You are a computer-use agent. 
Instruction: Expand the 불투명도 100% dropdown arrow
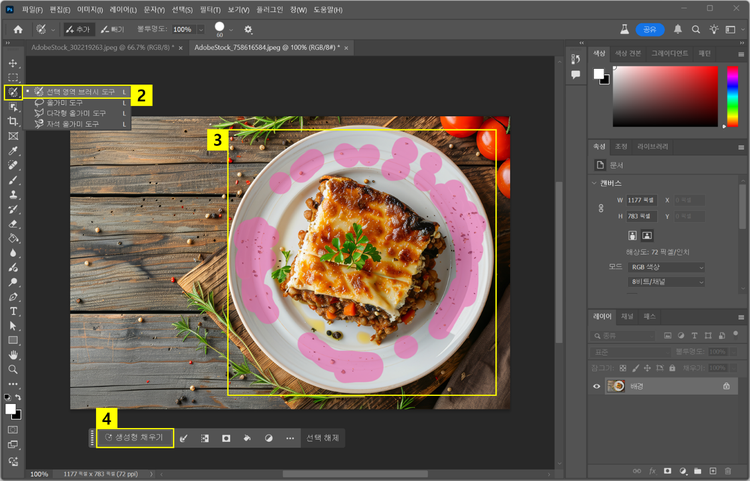(x=200, y=30)
